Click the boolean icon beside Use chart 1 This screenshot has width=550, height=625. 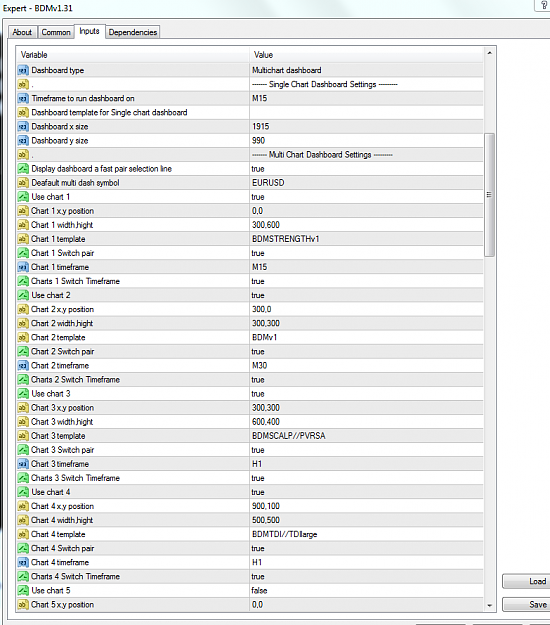pyautogui.click(x=23, y=197)
